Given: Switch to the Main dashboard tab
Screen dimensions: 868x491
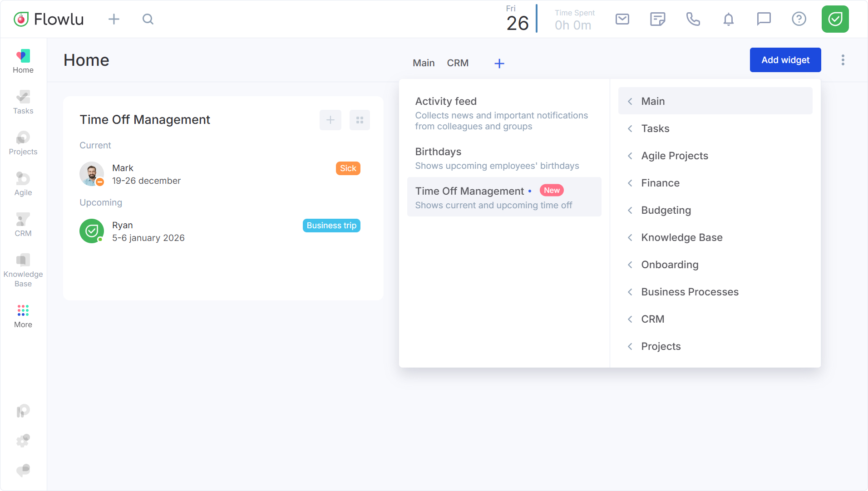Looking at the screenshot, I should tap(423, 63).
